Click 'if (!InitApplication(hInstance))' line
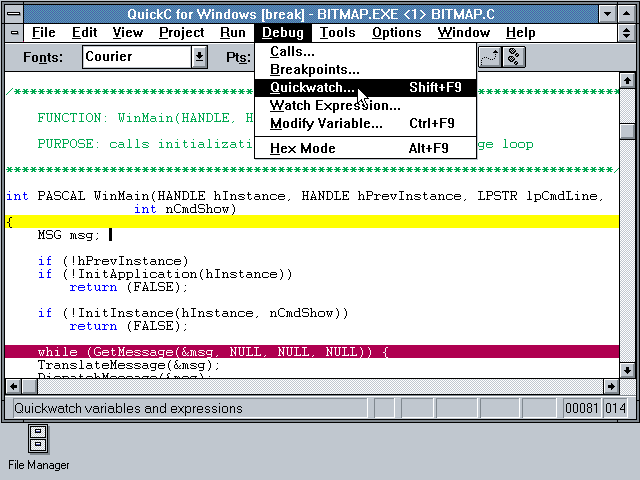640x480 pixels. click(x=165, y=274)
